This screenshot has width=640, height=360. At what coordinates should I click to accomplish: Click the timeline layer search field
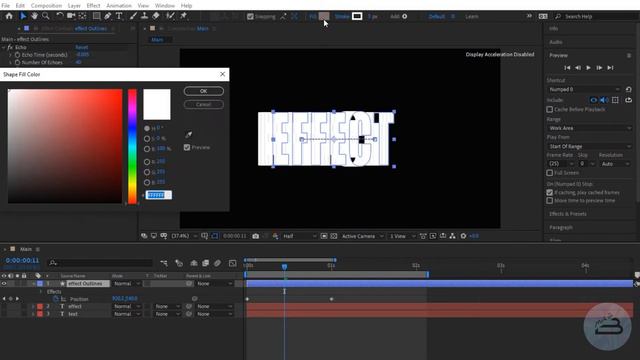(x=101, y=263)
